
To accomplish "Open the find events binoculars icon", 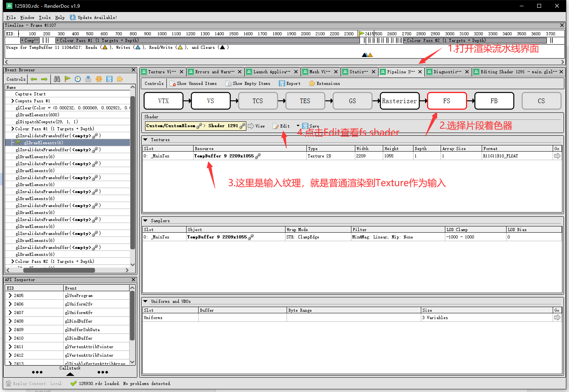I will [x=57, y=79].
